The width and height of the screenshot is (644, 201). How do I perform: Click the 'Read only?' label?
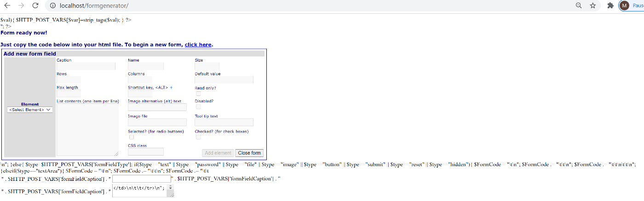coord(205,88)
